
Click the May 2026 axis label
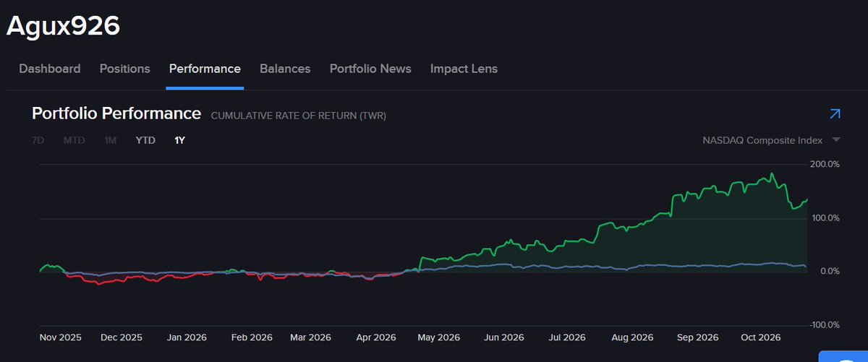439,337
